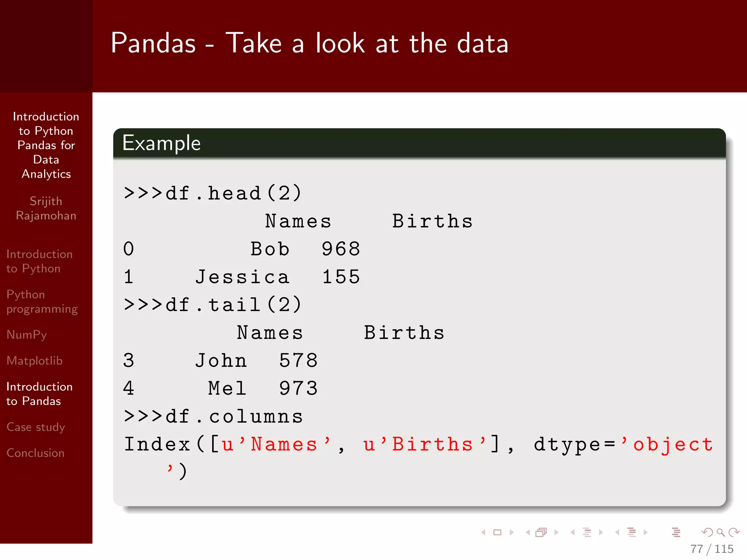This screenshot has width=747, height=560.
Task: Jump to the Matplotlib section
Action: click(x=35, y=361)
